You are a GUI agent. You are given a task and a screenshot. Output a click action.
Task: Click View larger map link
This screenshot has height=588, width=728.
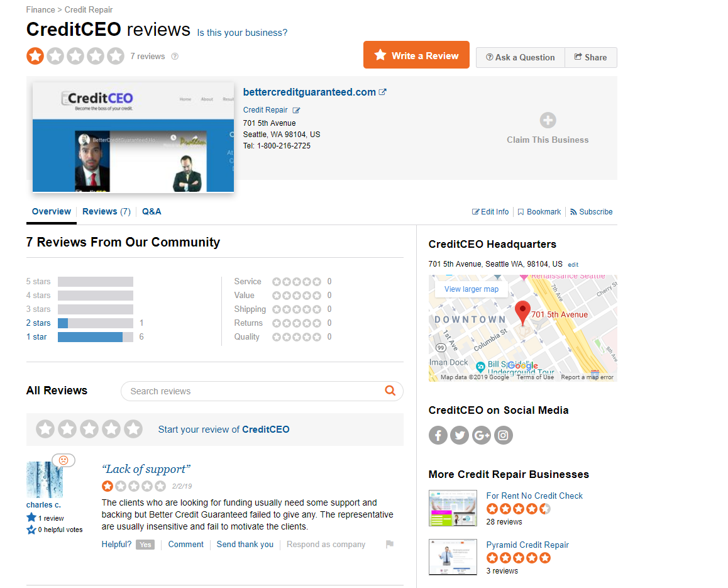click(x=472, y=289)
